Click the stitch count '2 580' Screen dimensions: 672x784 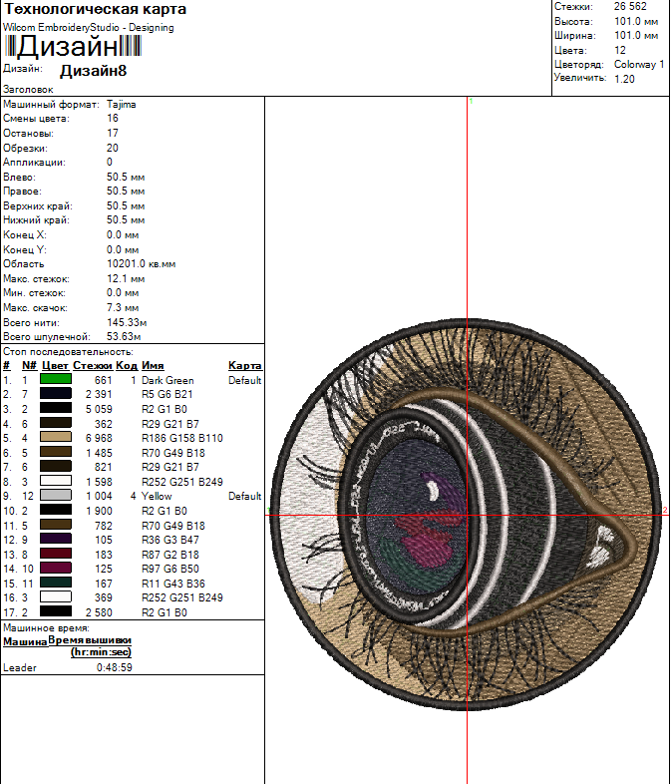tap(99, 612)
